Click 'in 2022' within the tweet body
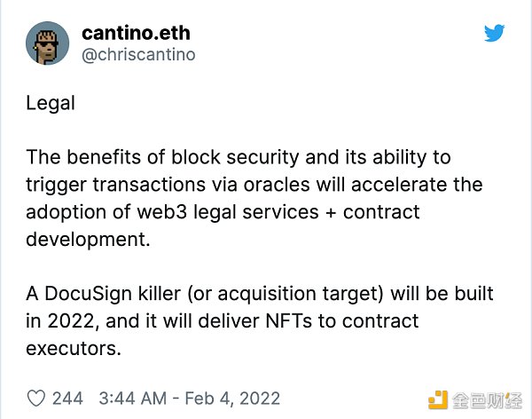Screen dimensions: 532x419 (x=62, y=321)
